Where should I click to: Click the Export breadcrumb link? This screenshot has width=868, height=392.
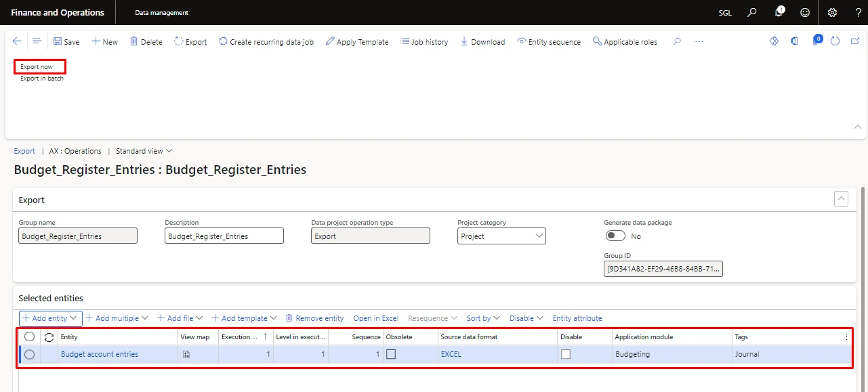(24, 151)
